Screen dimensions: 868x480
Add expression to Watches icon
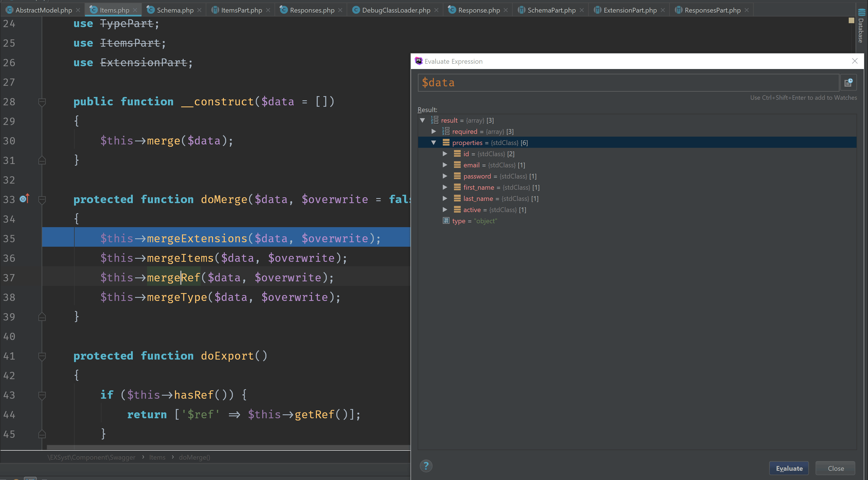coord(848,82)
